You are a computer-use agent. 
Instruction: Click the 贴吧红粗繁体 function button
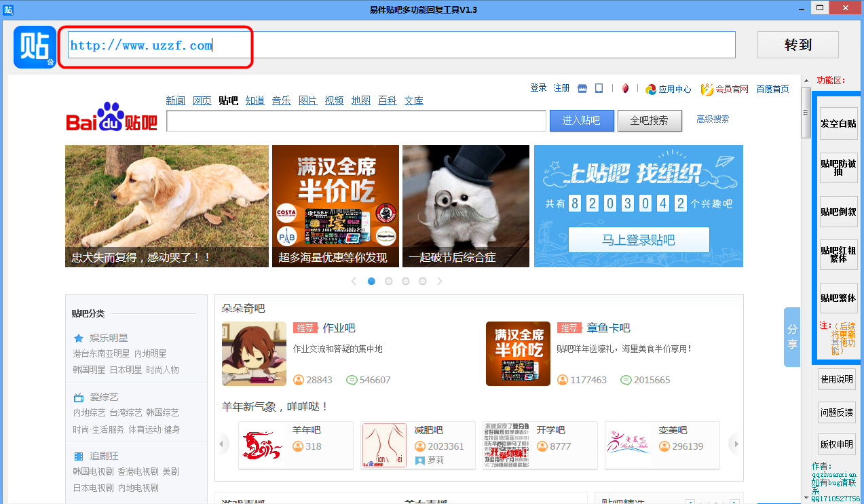(x=838, y=254)
